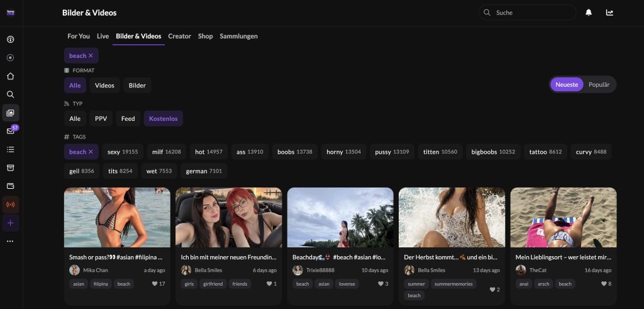Image resolution: width=644 pixels, height=309 pixels.
Task: Sort by Neueste
Action: (x=567, y=85)
